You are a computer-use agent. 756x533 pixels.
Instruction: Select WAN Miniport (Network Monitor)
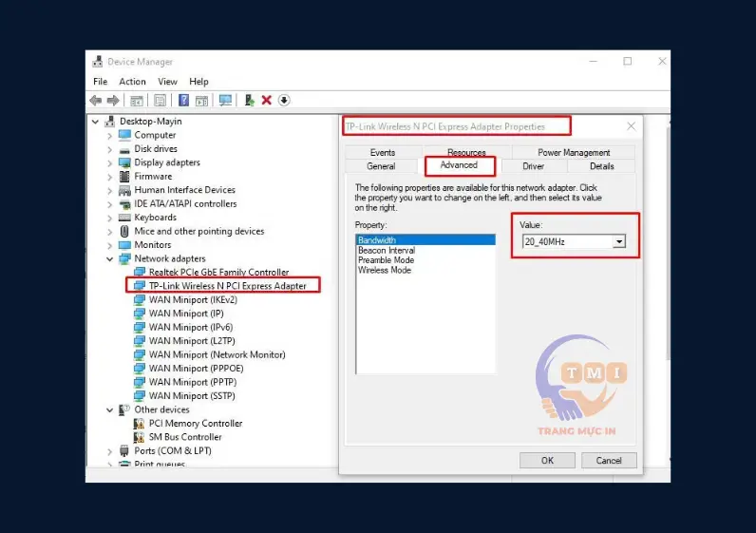click(x=217, y=354)
